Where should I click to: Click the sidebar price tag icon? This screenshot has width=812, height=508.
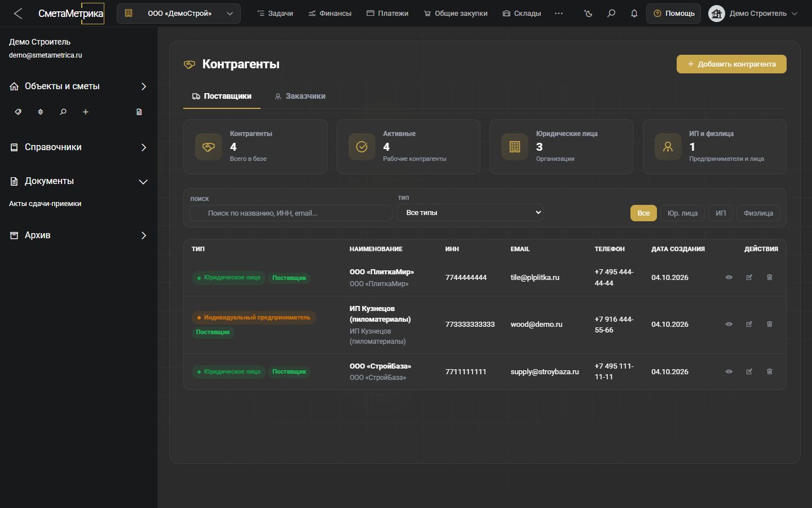tap(18, 112)
